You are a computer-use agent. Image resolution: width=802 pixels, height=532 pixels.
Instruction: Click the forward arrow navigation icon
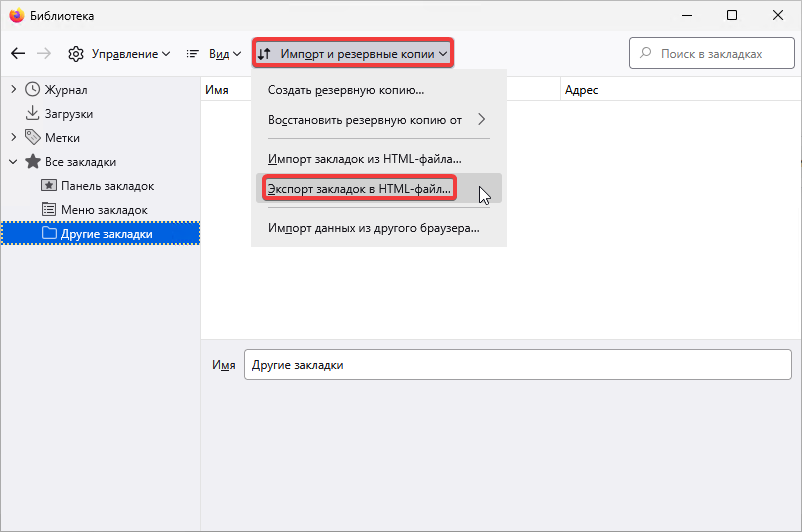point(44,53)
